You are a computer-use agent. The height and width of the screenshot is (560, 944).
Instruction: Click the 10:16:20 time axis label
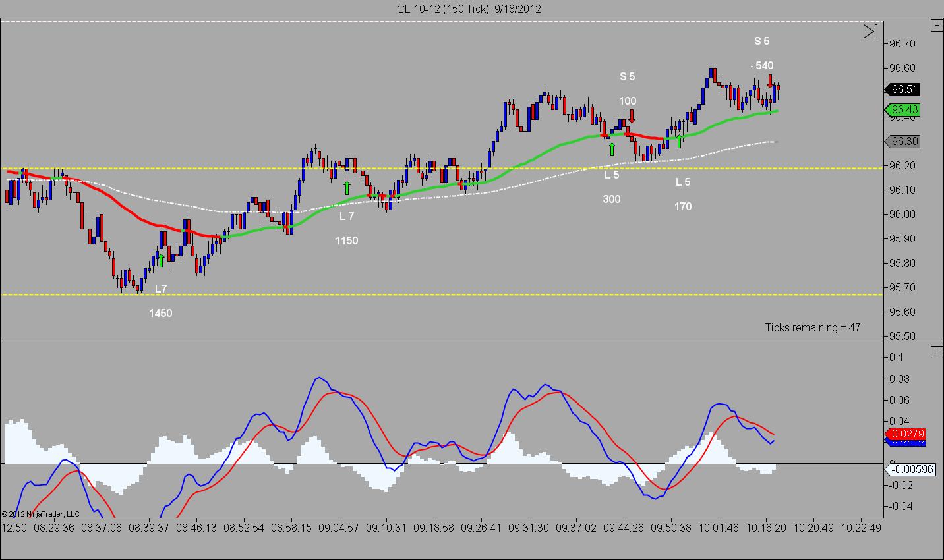(x=766, y=528)
